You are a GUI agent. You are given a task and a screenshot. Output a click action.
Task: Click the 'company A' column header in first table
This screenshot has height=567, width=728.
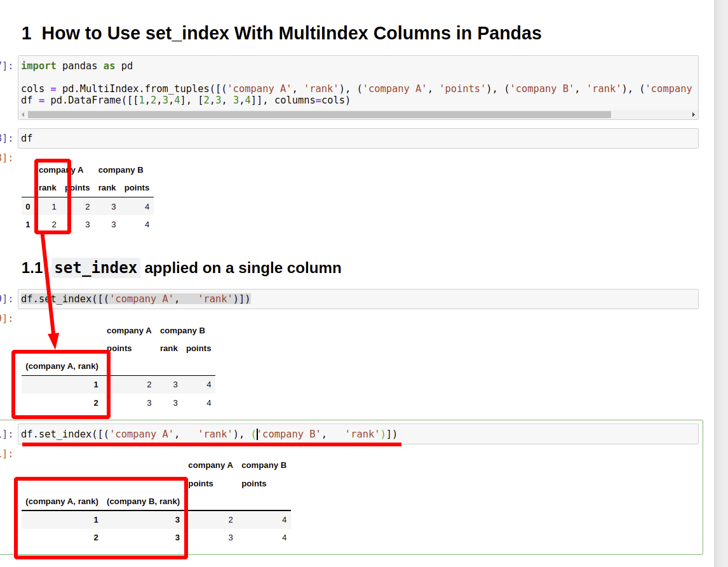[x=61, y=170]
